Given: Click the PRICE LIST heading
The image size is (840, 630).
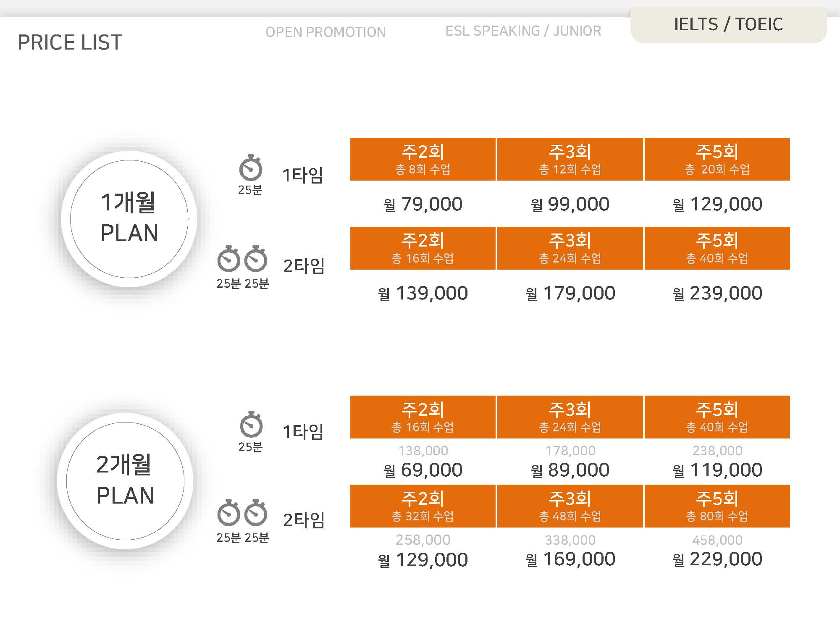Looking at the screenshot, I should pos(70,42).
